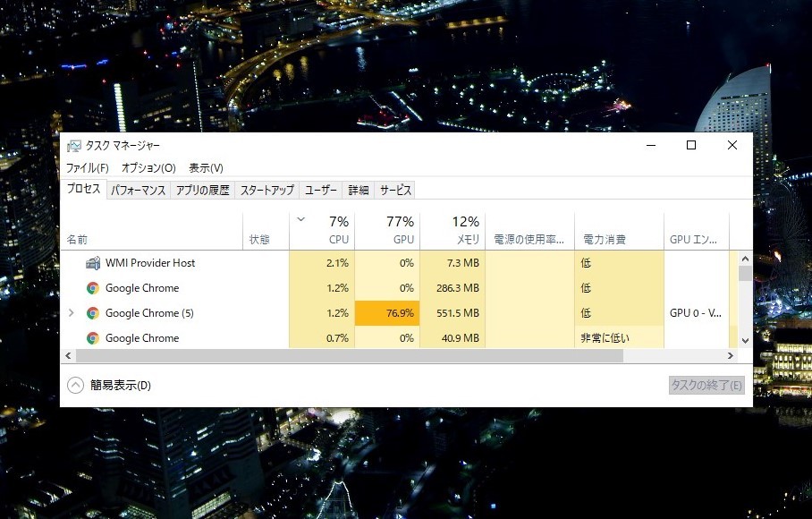Sort by the GPU column header
Viewport: 812px width, 519px height.
[x=387, y=231]
